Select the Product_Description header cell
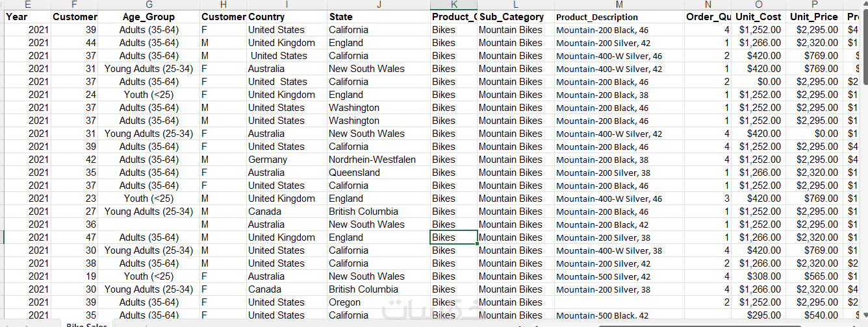Viewport: 868px width, 327px height. point(597,18)
